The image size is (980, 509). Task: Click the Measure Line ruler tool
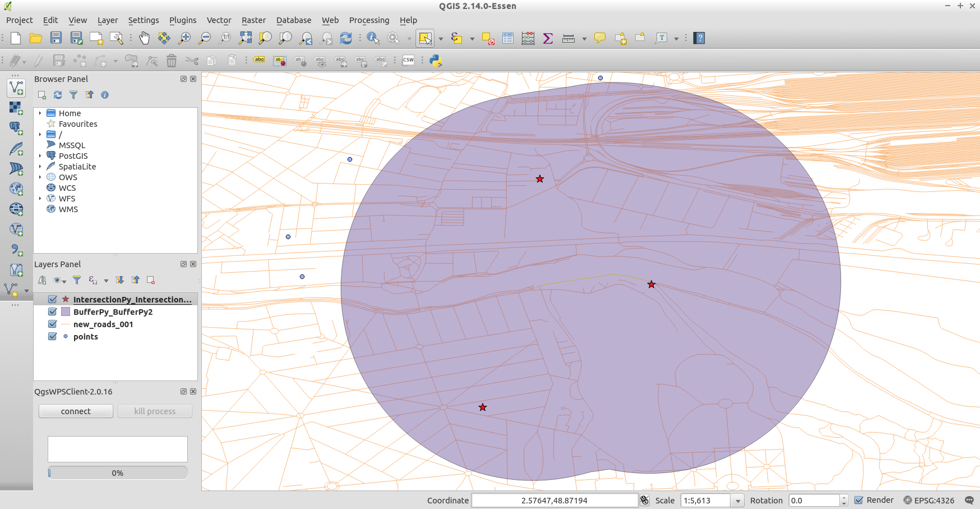568,38
